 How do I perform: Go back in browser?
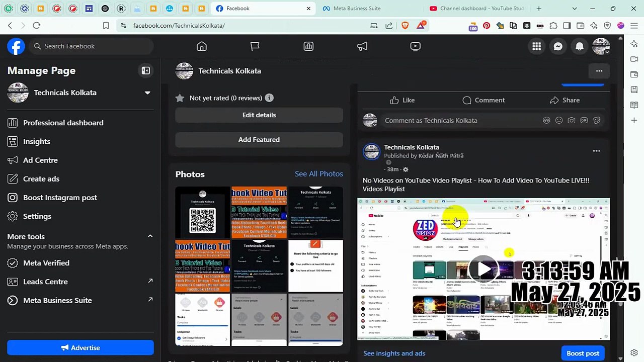point(10,26)
